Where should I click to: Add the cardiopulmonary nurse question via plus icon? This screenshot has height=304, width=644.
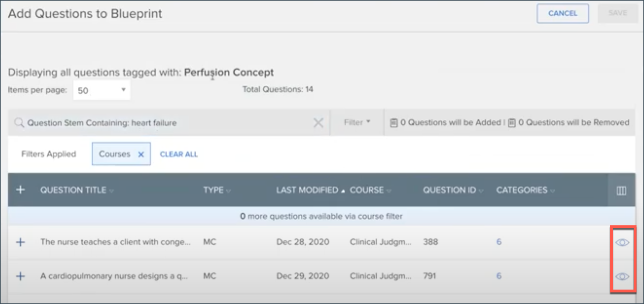(20, 276)
